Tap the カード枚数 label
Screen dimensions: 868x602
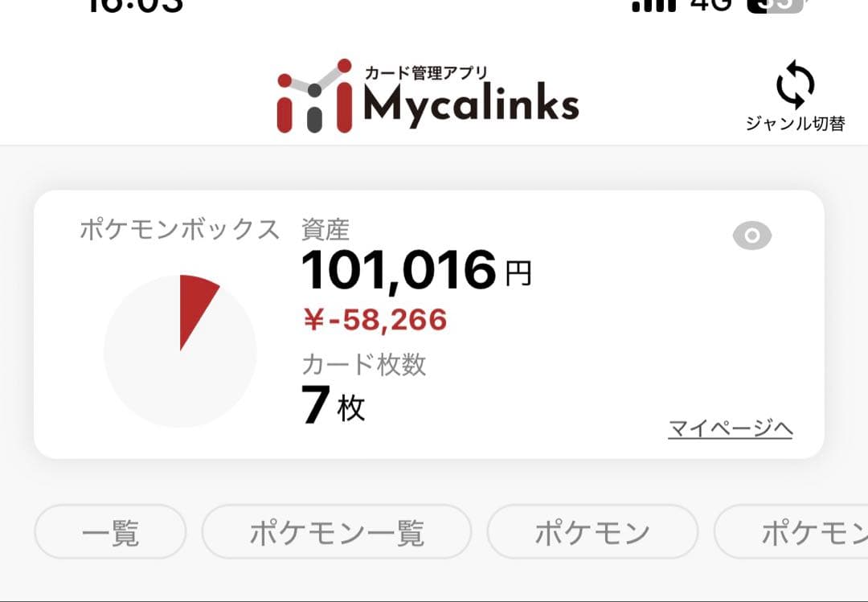364,365
